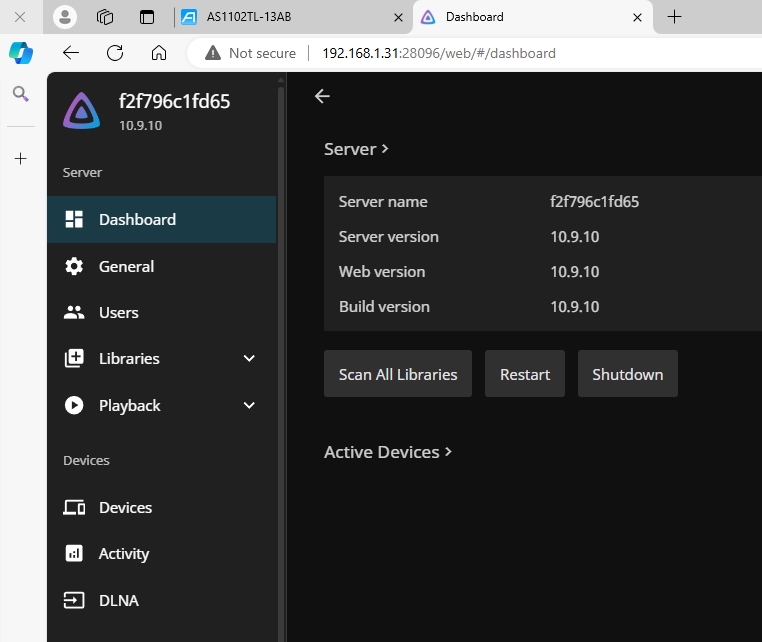The height and width of the screenshot is (642, 762).
Task: Open the Active Devices section link
Action: pos(388,452)
